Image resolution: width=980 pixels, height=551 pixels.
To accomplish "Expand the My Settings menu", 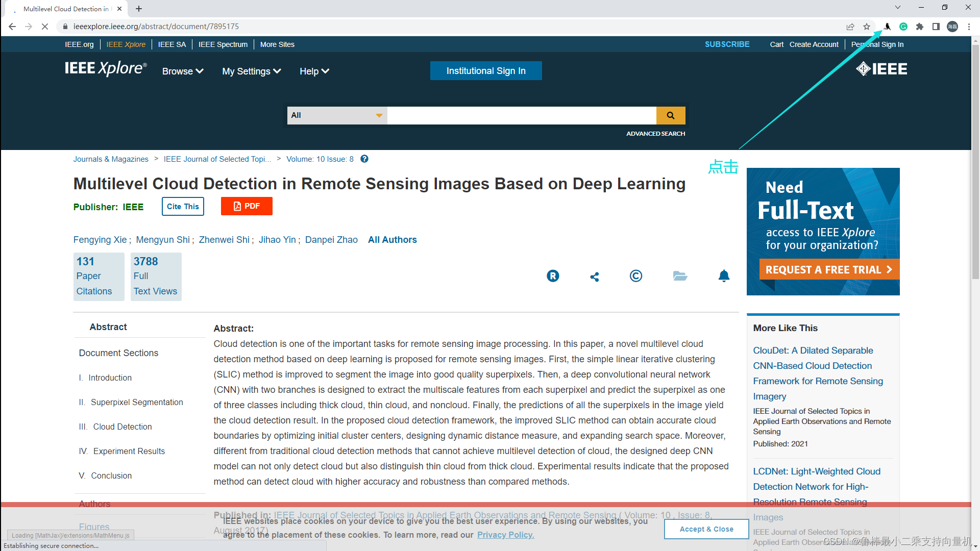I will pos(252,71).
